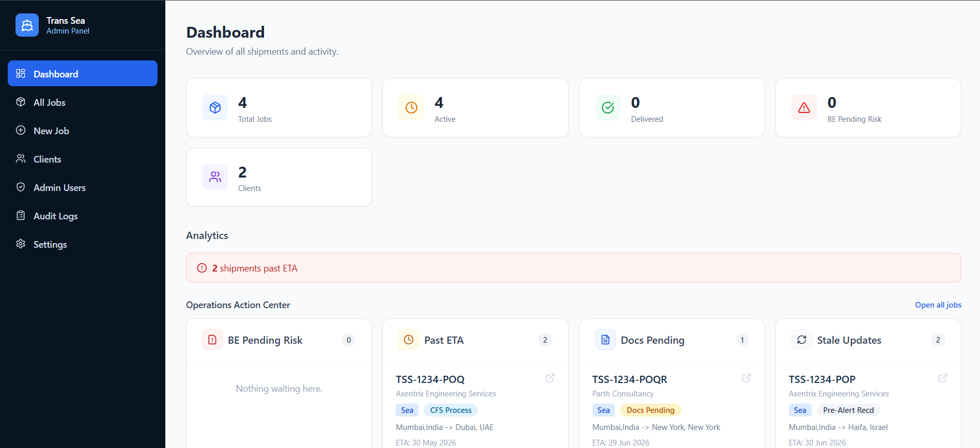The image size is (980, 448).
Task: Click the Stale Updates refresh icon
Action: [x=802, y=340]
